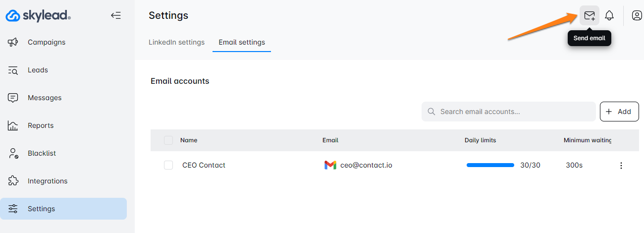Image resolution: width=644 pixels, height=233 pixels.
Task: Toggle the select-all checkbox in table header
Action: [168, 140]
